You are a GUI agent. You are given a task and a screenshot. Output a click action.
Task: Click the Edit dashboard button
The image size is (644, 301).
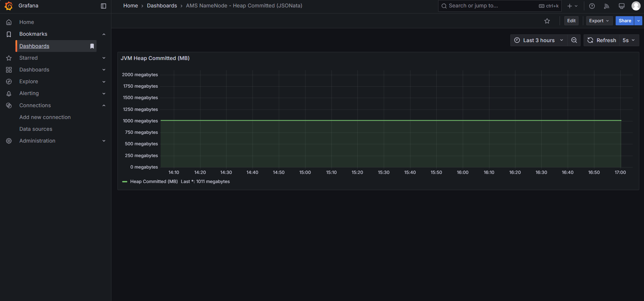(571, 21)
